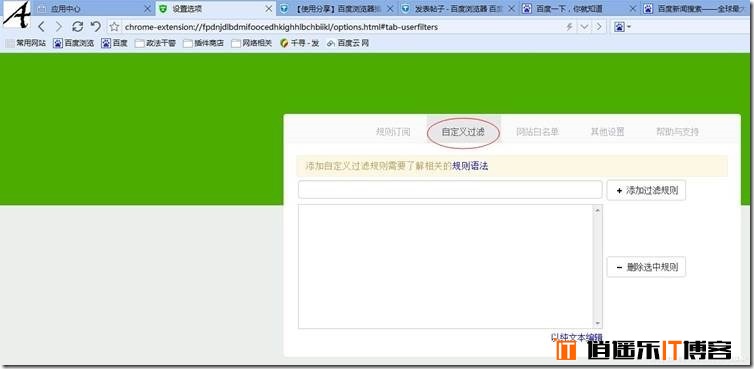Image resolution: width=754 pixels, height=369 pixels.
Task: Close the 应用中心 tab
Action: pos(148,9)
